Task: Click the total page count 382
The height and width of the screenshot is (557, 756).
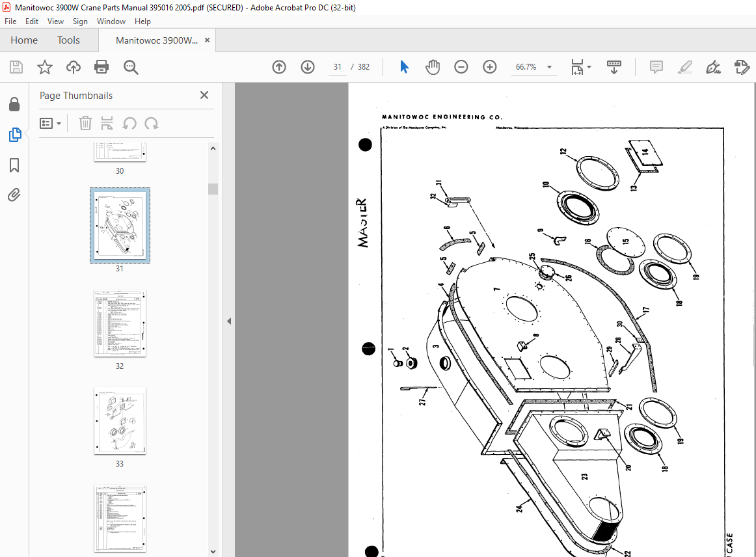Action: (x=364, y=67)
